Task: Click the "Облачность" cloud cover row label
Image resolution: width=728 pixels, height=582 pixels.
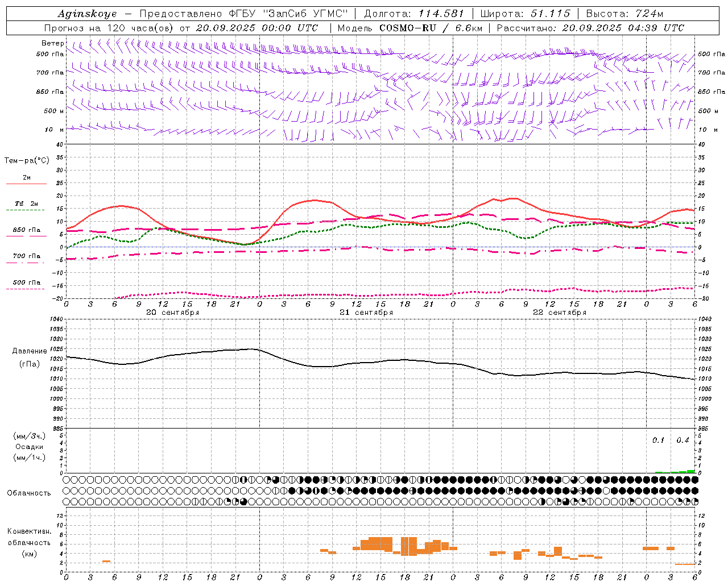Action: point(29,493)
